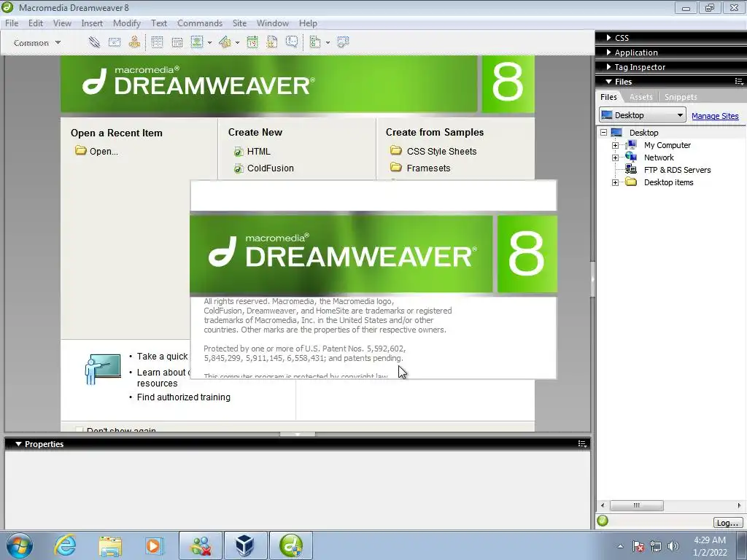
Task: Click the Date insert icon
Action: point(252,42)
